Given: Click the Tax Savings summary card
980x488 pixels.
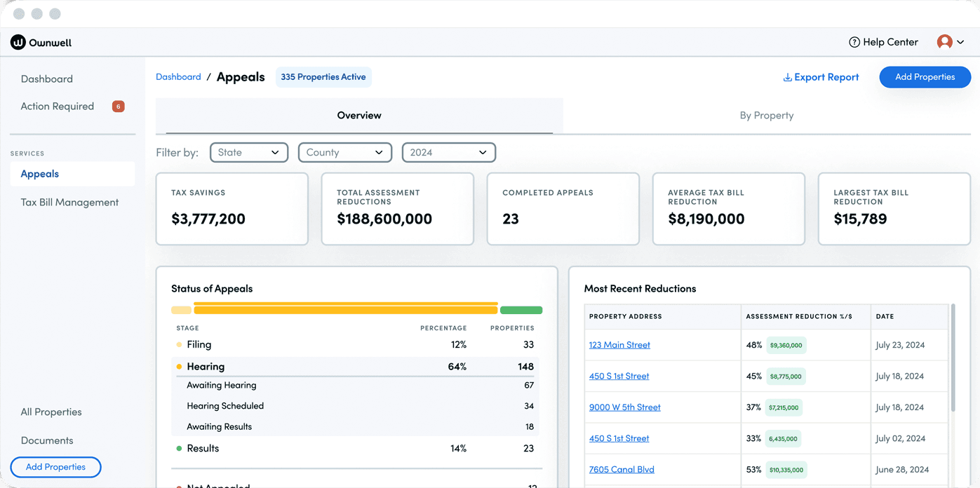Looking at the screenshot, I should pos(231,209).
